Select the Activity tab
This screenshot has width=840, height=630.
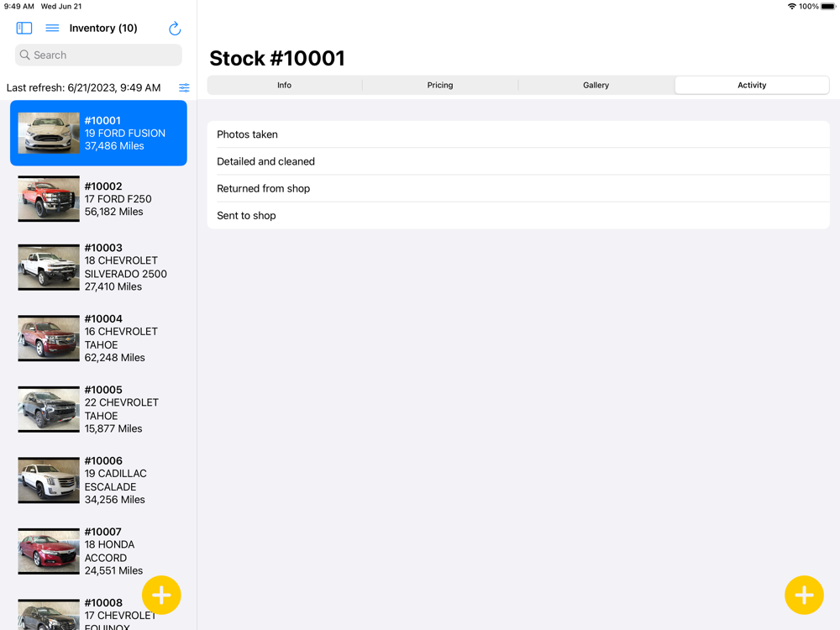[752, 85]
